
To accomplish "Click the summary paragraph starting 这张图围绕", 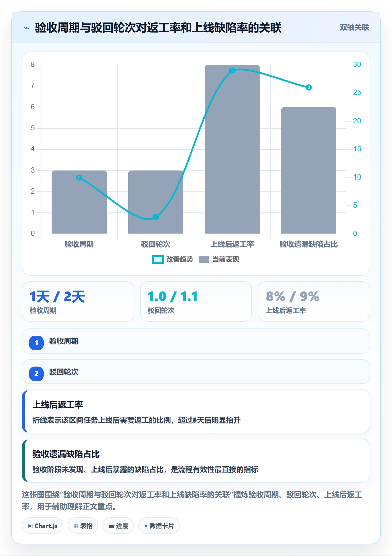I will point(192,501).
